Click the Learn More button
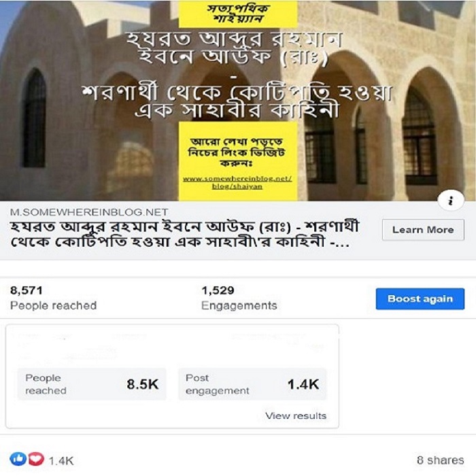Viewport: 476px width, 476px height. coord(423,230)
